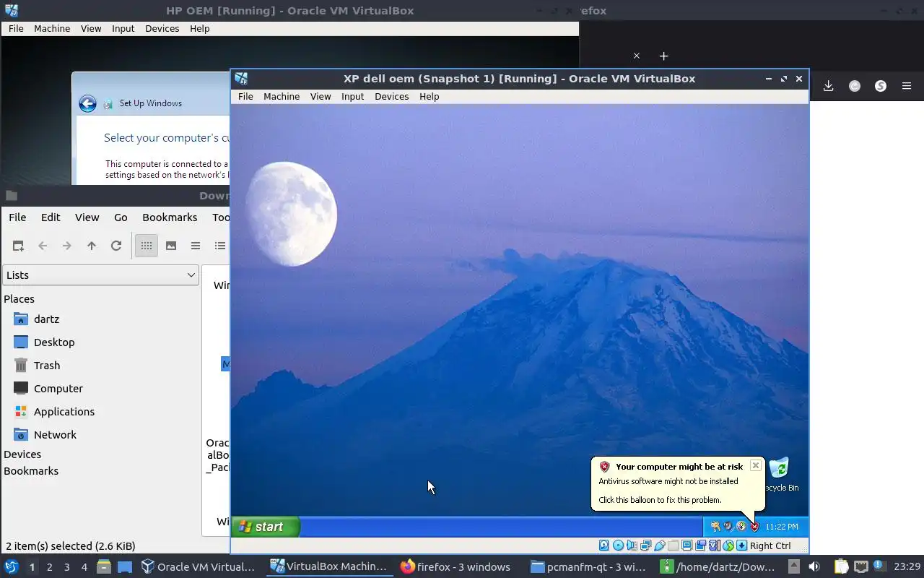Click shared folders indicator in XP VM status bar
924x578 pixels.
[673, 545]
